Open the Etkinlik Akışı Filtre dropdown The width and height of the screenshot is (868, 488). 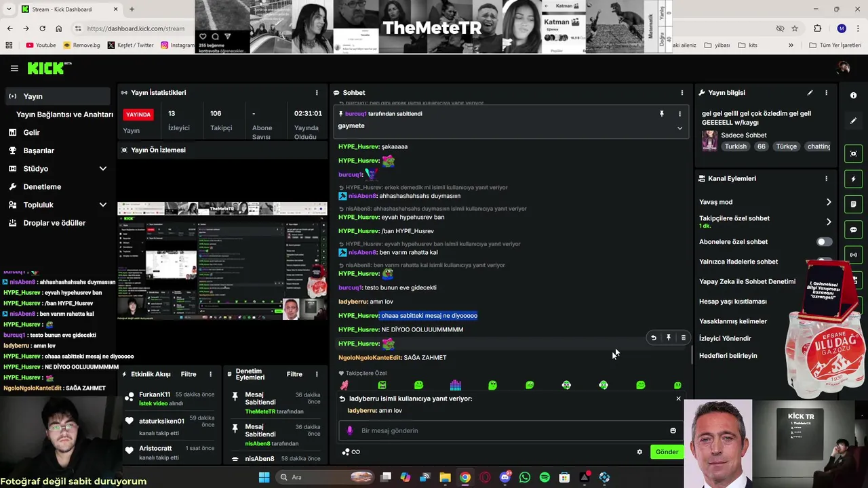(189, 374)
